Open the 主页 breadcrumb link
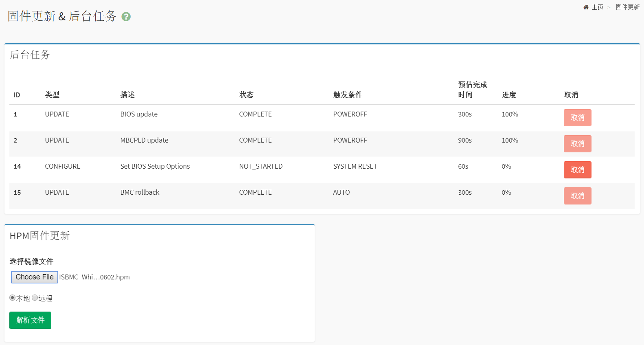Screen dimensions: 644x345 pos(597,7)
